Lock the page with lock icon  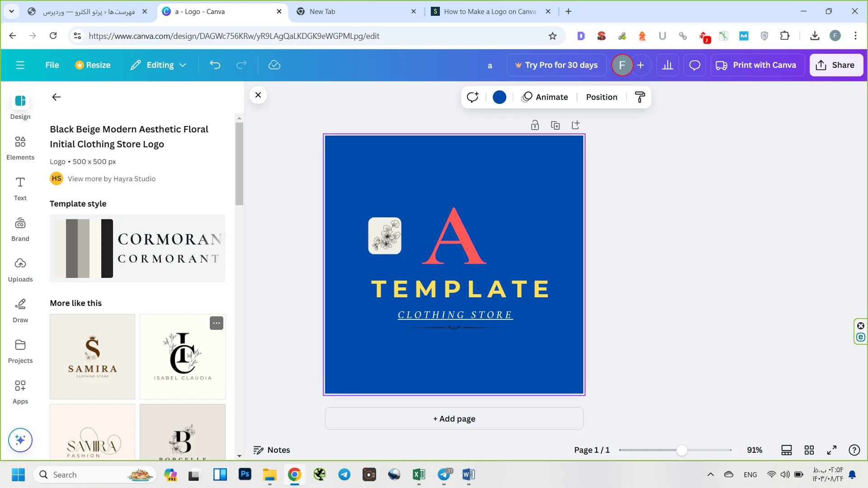click(535, 125)
